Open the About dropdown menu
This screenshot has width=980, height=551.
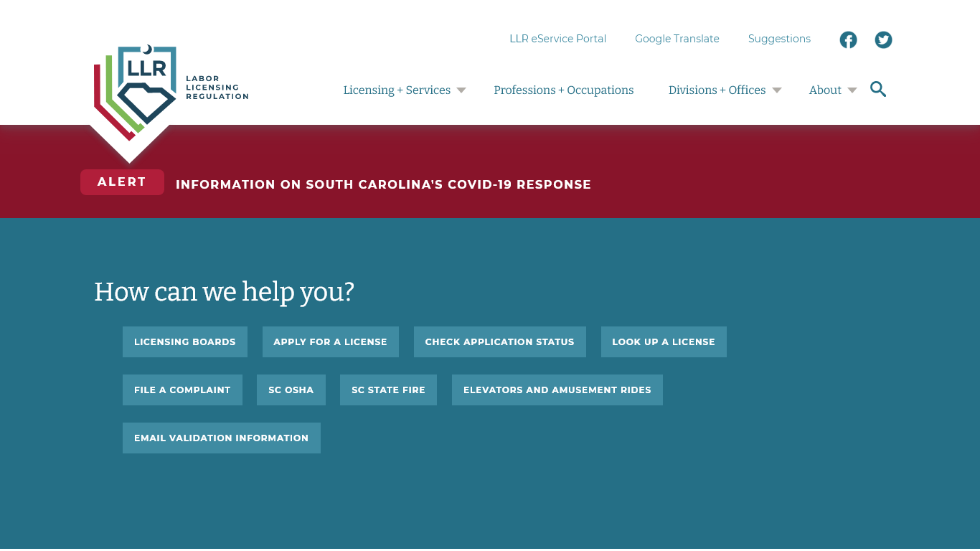pyautogui.click(x=852, y=90)
